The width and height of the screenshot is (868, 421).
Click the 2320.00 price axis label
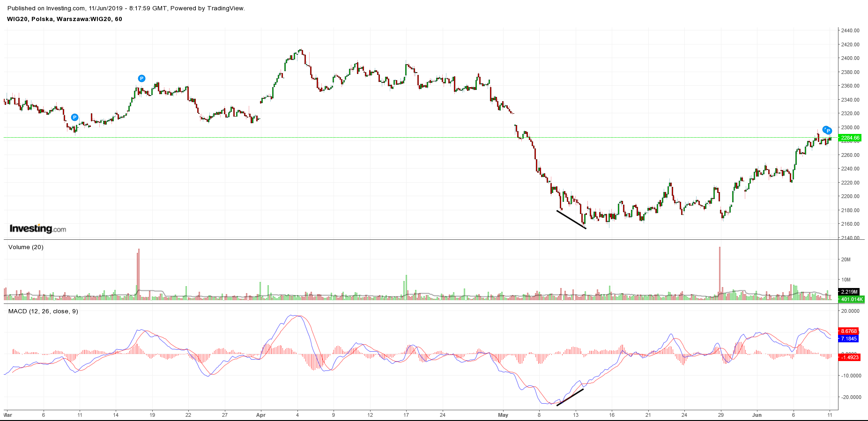pyautogui.click(x=850, y=113)
